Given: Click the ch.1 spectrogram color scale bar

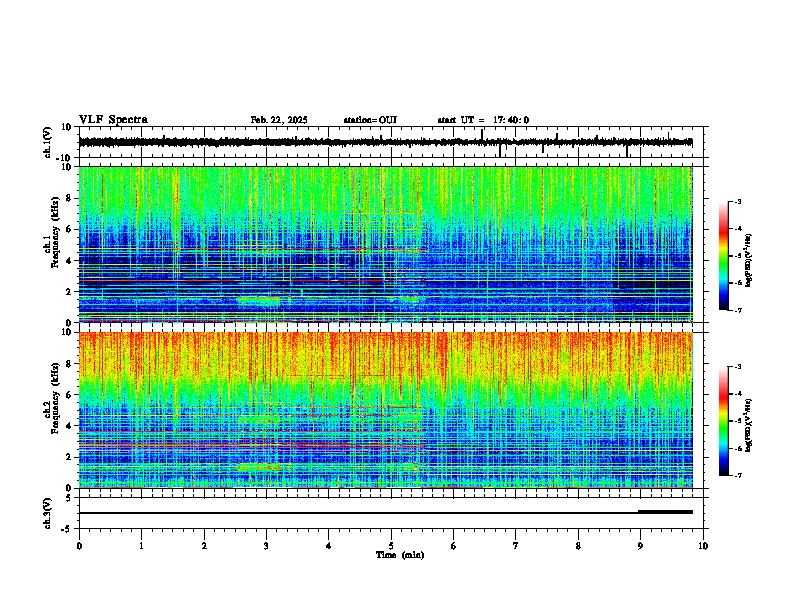Looking at the screenshot, I should pos(723,256).
